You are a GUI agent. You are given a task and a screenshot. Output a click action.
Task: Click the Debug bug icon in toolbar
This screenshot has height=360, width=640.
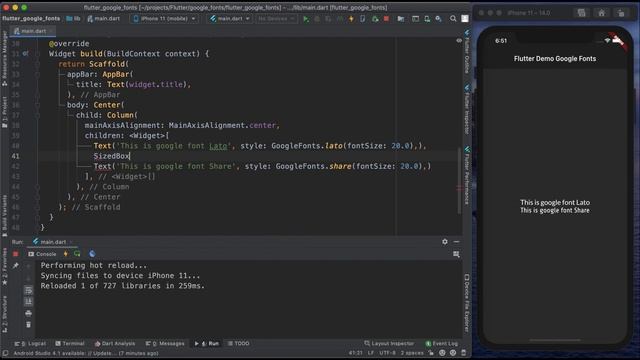[317, 19]
